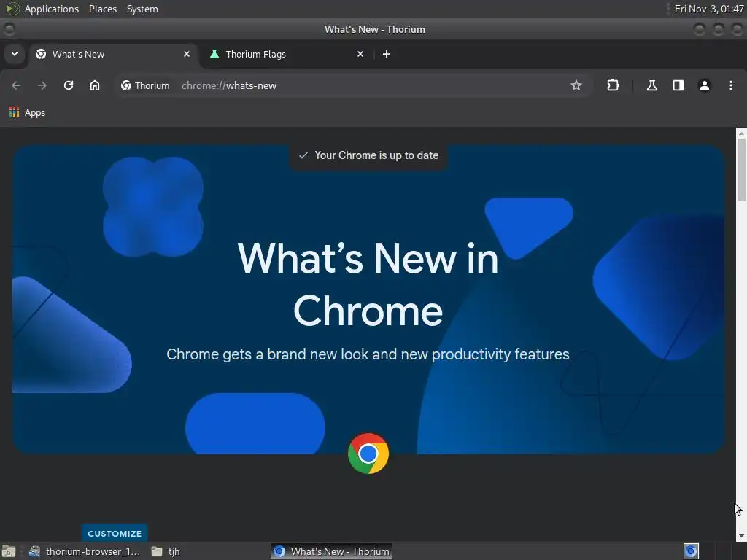Screen dimensions: 747x560
Task: Open the tab search dropdown arrow
Action: pyautogui.click(x=15, y=54)
